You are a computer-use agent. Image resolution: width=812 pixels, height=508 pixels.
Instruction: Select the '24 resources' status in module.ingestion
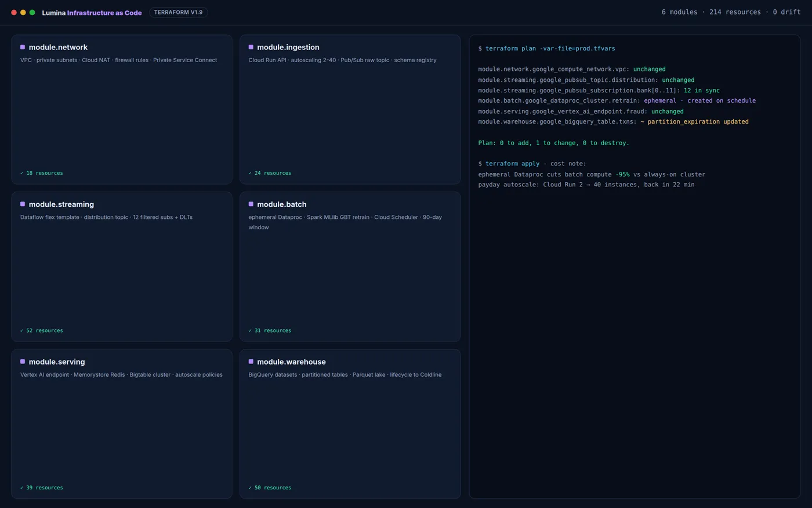270,173
